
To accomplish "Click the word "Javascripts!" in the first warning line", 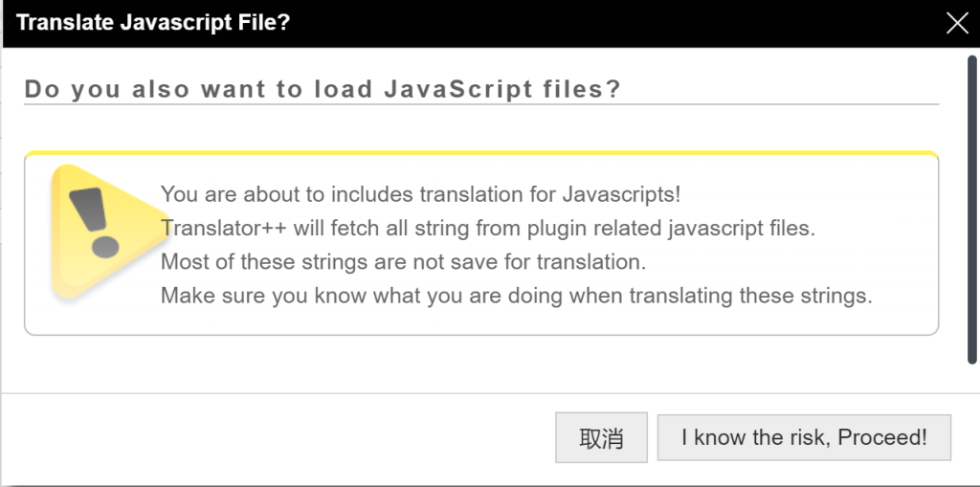I will tap(621, 194).
